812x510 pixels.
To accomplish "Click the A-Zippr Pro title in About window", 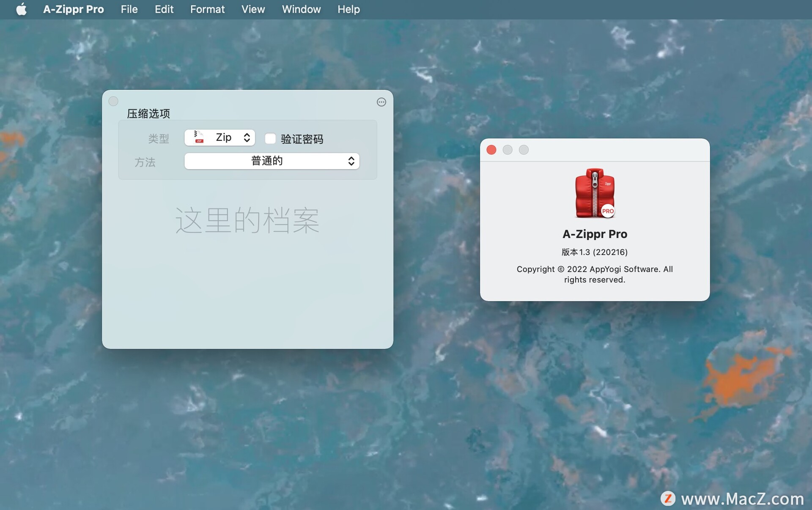I will click(595, 234).
